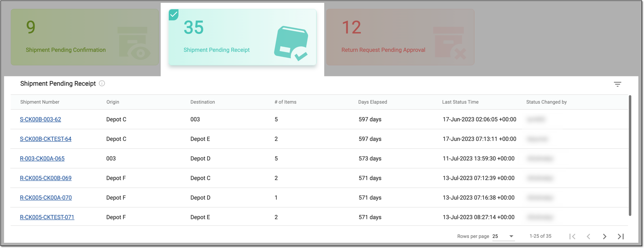
Task: Click the Origin column header
Action: tap(113, 102)
